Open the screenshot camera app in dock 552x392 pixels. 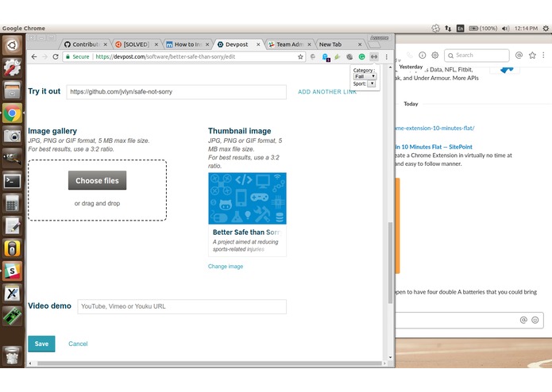[x=13, y=136]
